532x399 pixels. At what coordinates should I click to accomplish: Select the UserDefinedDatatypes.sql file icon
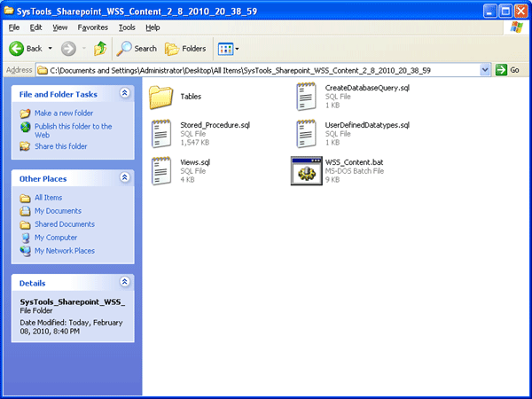pyautogui.click(x=307, y=134)
